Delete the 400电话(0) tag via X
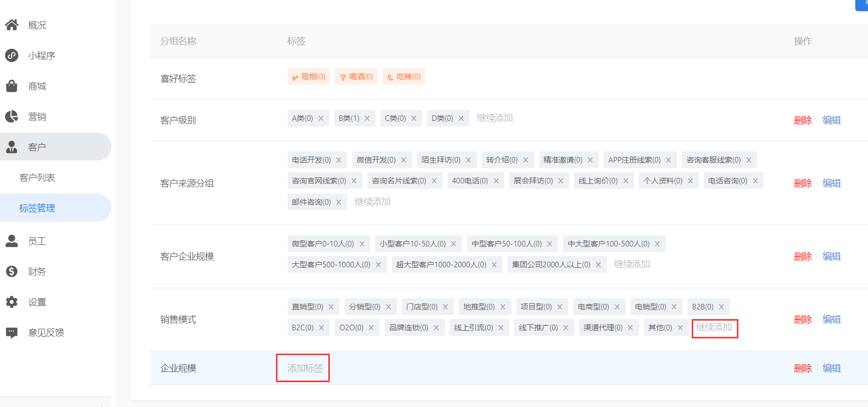Image resolution: width=868 pixels, height=407 pixels. [497, 181]
